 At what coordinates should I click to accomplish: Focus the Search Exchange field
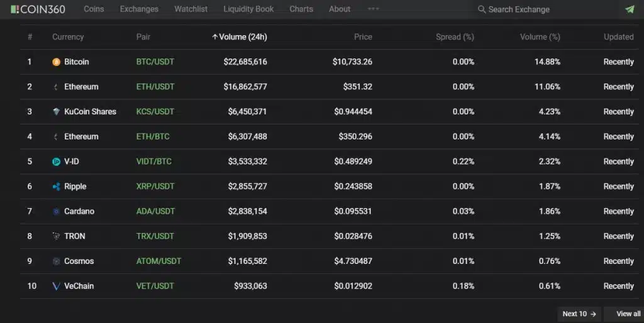click(519, 9)
